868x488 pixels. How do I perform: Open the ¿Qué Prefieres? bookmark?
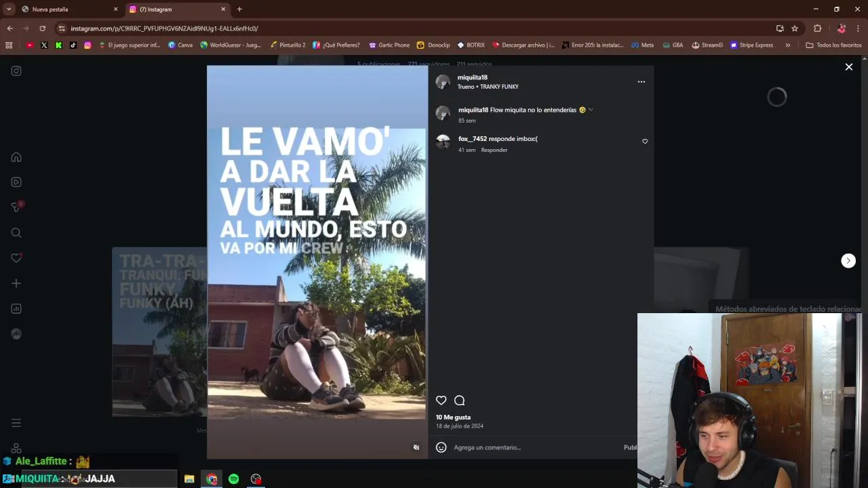pos(336,45)
